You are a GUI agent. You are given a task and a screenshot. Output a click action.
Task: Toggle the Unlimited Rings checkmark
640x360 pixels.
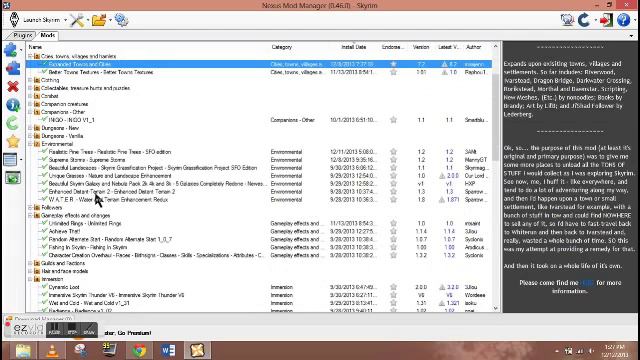(x=44, y=223)
